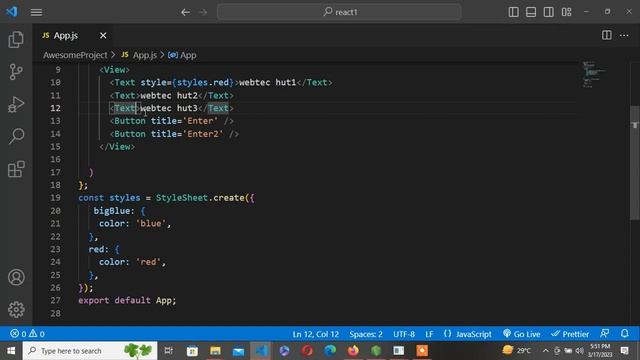This screenshot has height=360, width=640.
Task: Click the Prettier status item
Action: pos(570,334)
